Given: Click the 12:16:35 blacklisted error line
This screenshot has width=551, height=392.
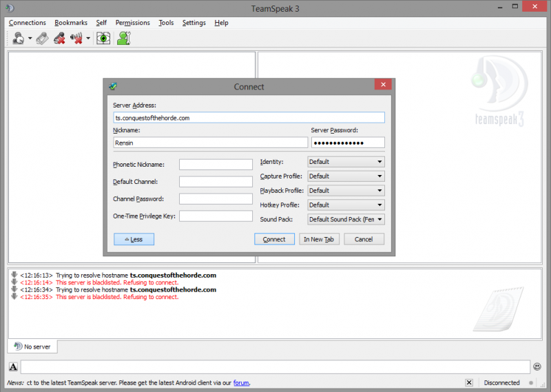Looking at the screenshot, I should [99, 297].
